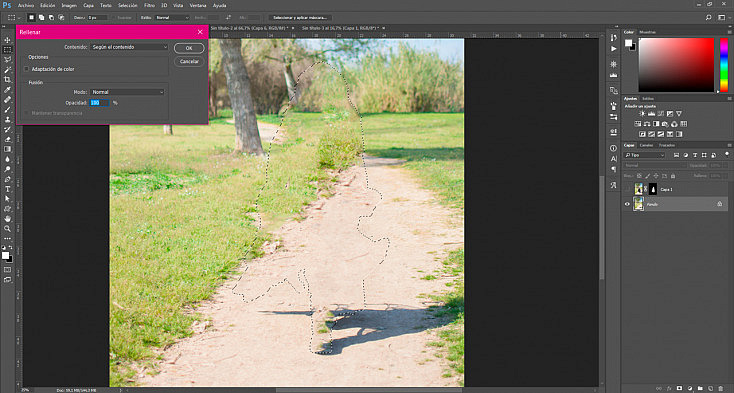Open the Contenido dropdown
This screenshot has width=734, height=393.
click(x=129, y=47)
